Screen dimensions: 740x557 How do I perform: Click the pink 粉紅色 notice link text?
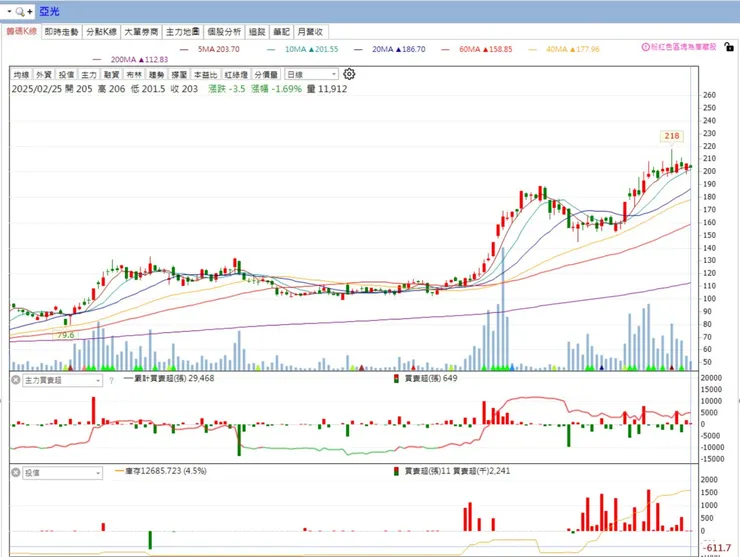point(684,47)
